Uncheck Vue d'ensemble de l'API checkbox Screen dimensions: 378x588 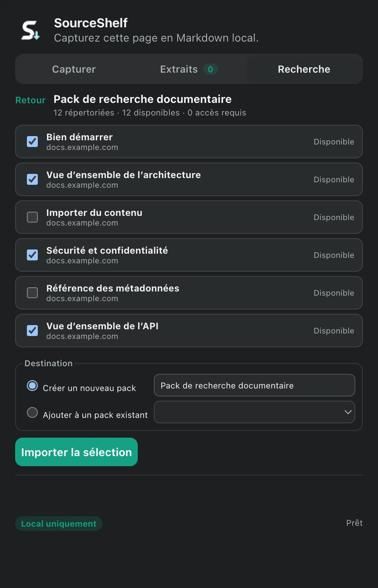(32, 331)
